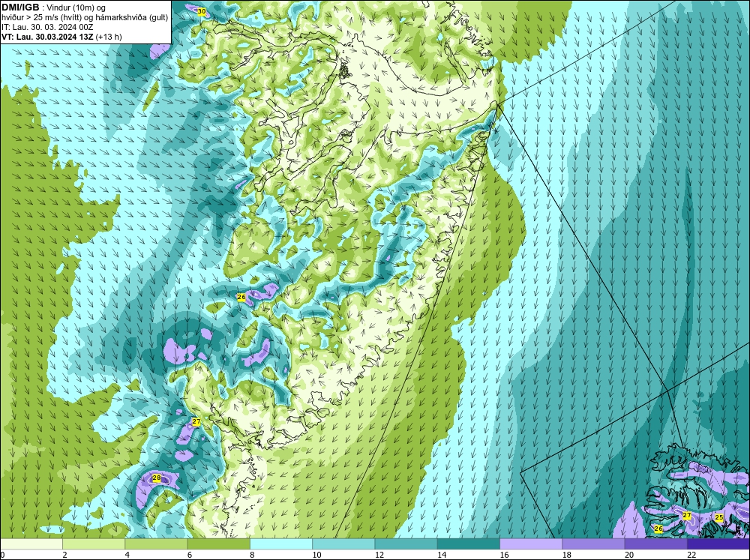Screen dimensions: 750x560
Task: Click the 27 gust label over Iceland's Westfjords
Action: (x=687, y=515)
